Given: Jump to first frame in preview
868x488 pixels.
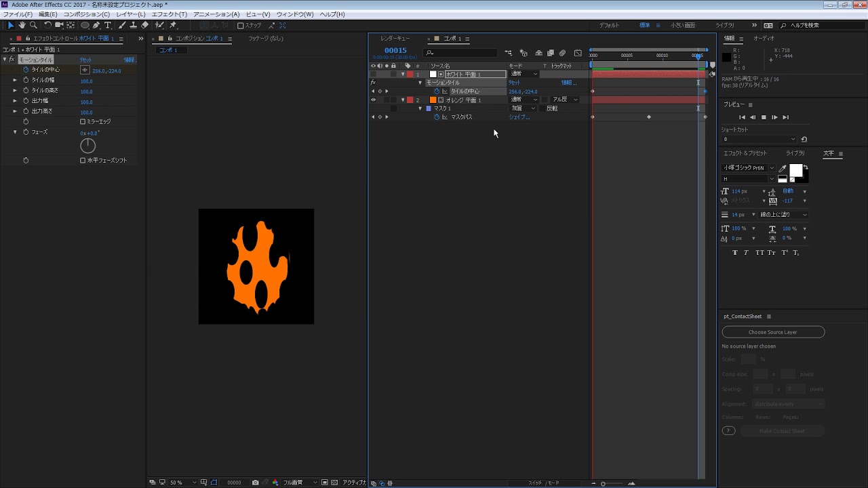Looking at the screenshot, I should [742, 117].
